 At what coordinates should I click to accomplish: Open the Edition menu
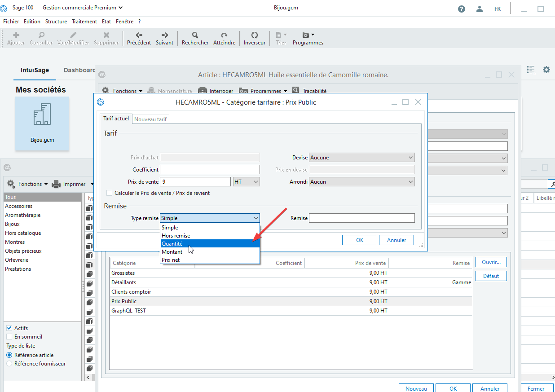[x=32, y=22]
